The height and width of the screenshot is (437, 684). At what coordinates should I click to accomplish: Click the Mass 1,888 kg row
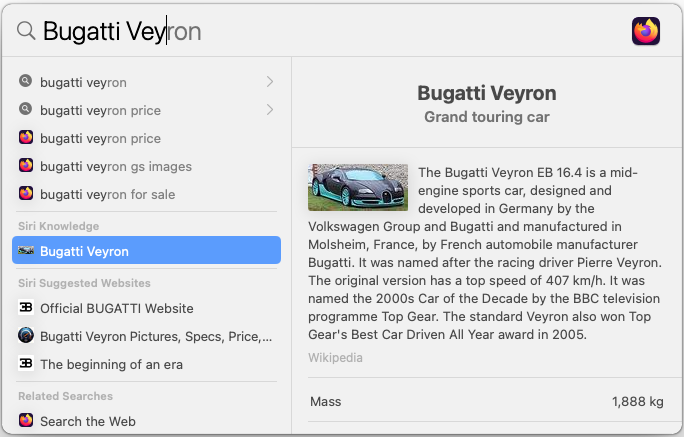pos(486,401)
